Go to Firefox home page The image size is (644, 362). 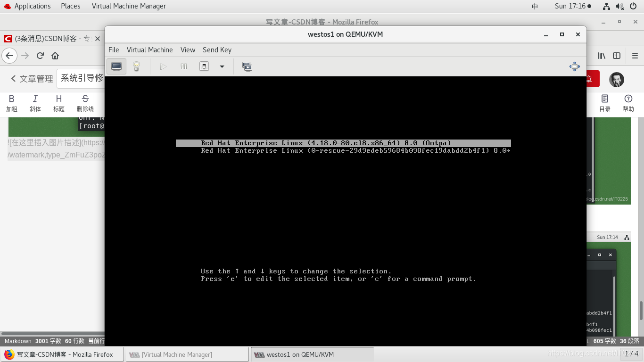coord(55,56)
